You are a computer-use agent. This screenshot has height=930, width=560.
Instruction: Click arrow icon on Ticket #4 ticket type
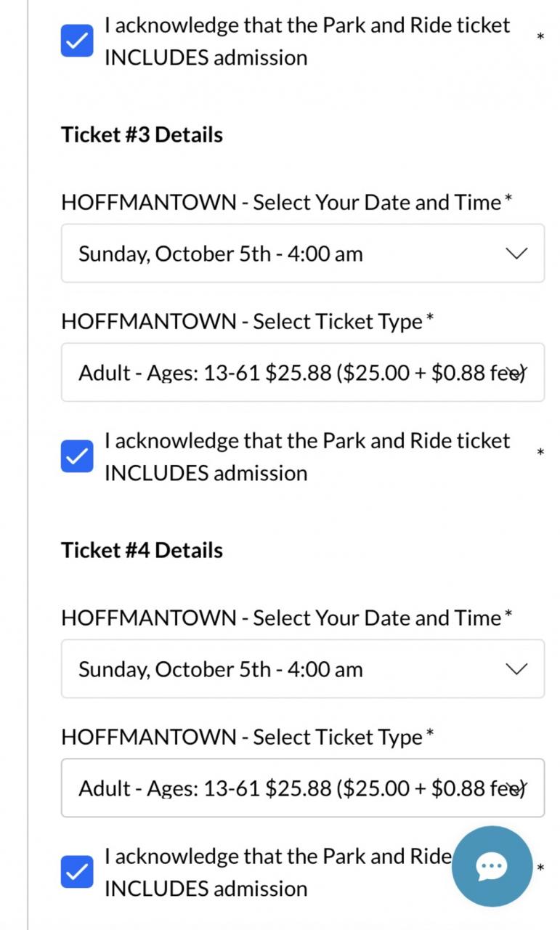[517, 788]
